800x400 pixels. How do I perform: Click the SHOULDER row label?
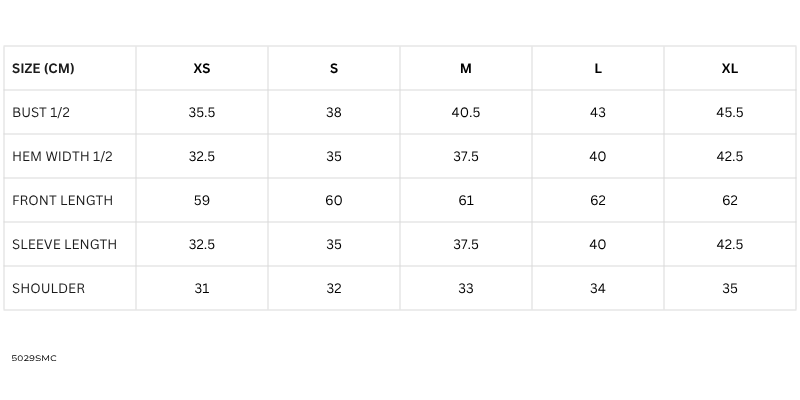point(48,289)
